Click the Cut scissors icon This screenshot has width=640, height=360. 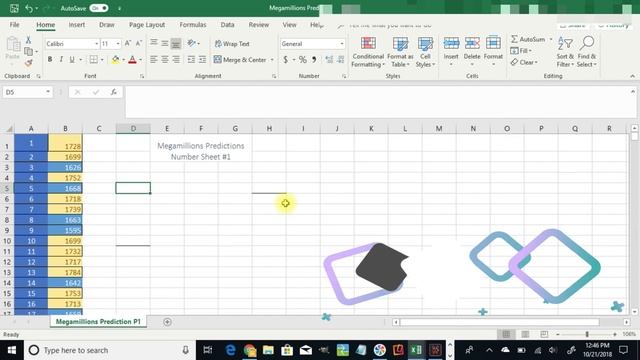pyautogui.click(x=28, y=40)
